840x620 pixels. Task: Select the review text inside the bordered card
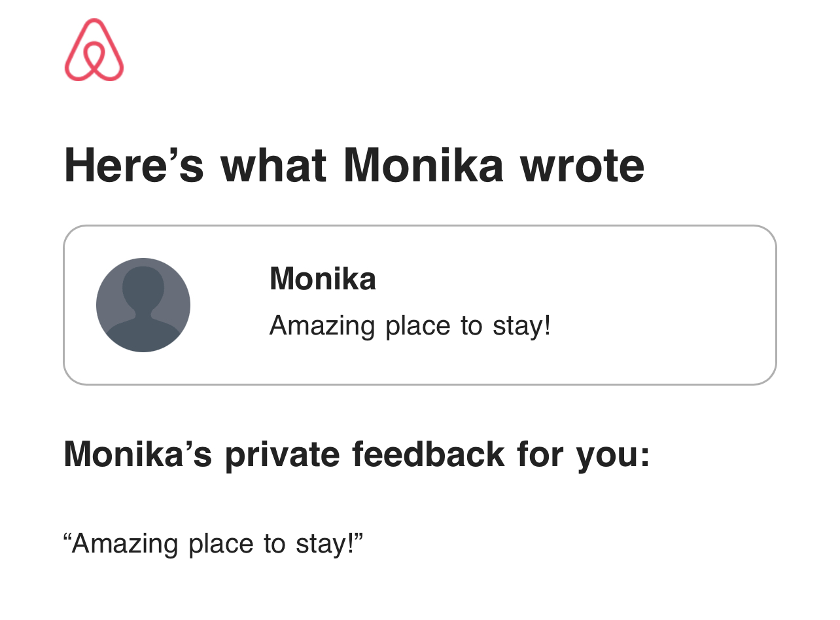pyautogui.click(x=410, y=325)
